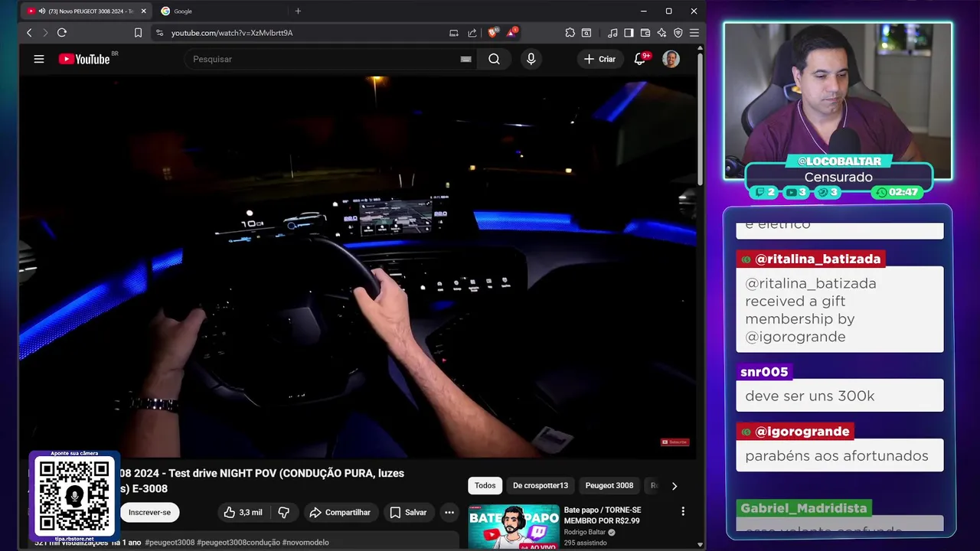Dislike the video
The width and height of the screenshot is (980, 551).
283,513
